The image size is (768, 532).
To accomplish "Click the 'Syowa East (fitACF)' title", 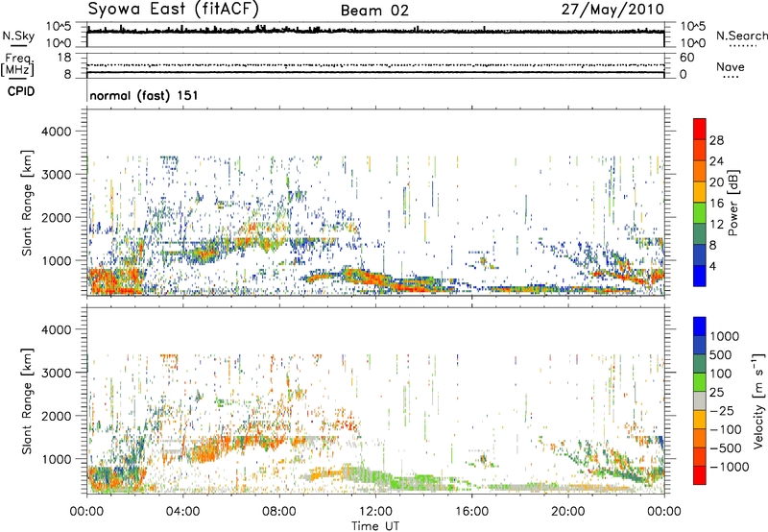I will [x=174, y=10].
